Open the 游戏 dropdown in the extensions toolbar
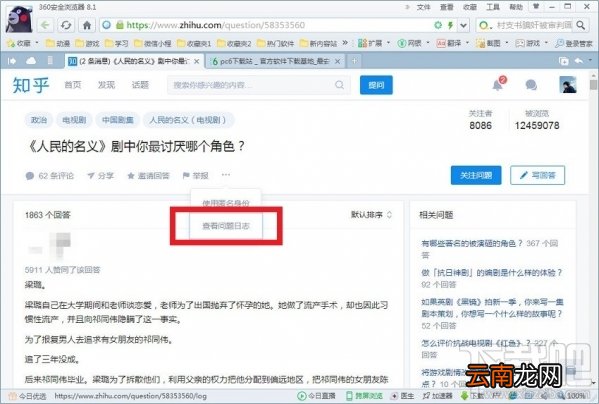The width and height of the screenshot is (599, 404). coord(532,43)
